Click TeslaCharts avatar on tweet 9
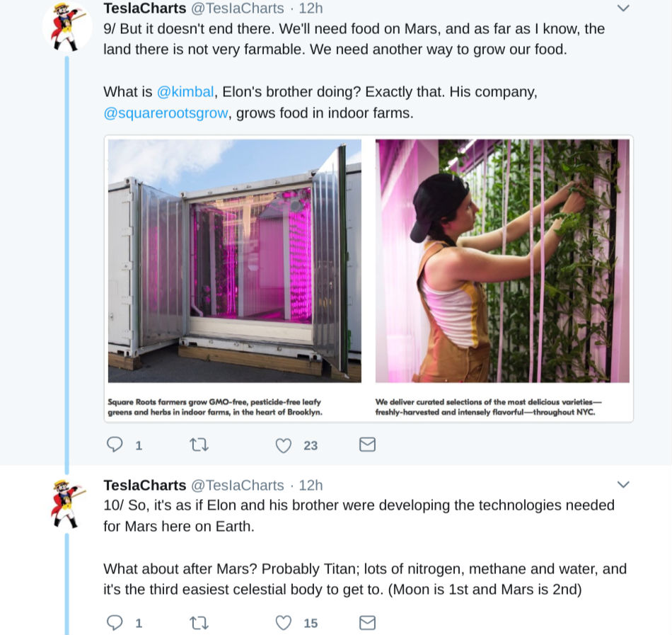This screenshot has height=635, width=672. [67, 27]
